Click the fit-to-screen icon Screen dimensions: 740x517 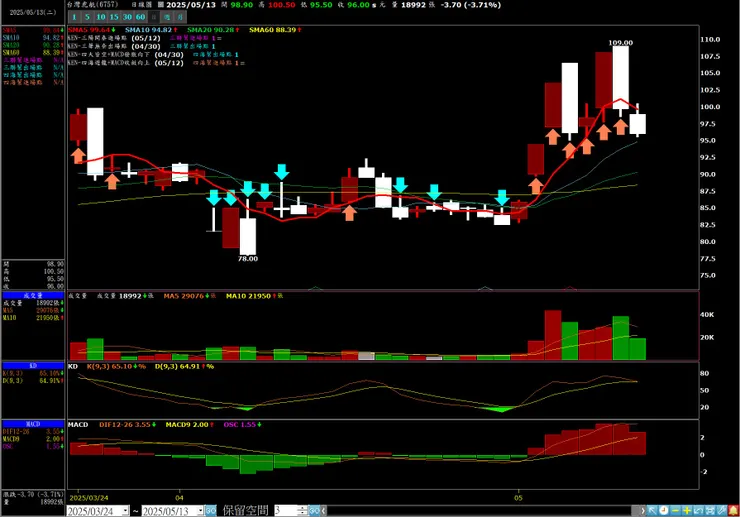point(710,510)
